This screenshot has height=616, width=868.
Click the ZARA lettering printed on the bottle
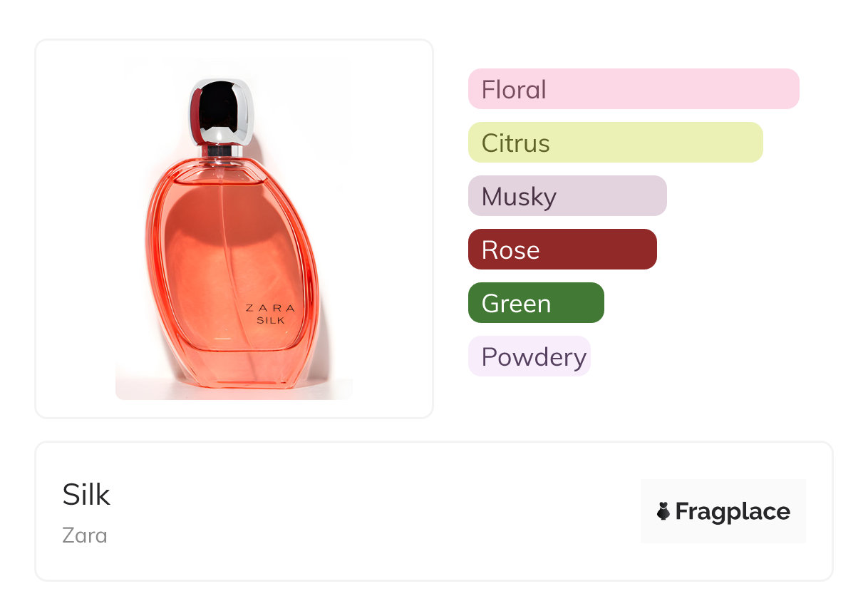pyautogui.click(x=270, y=308)
